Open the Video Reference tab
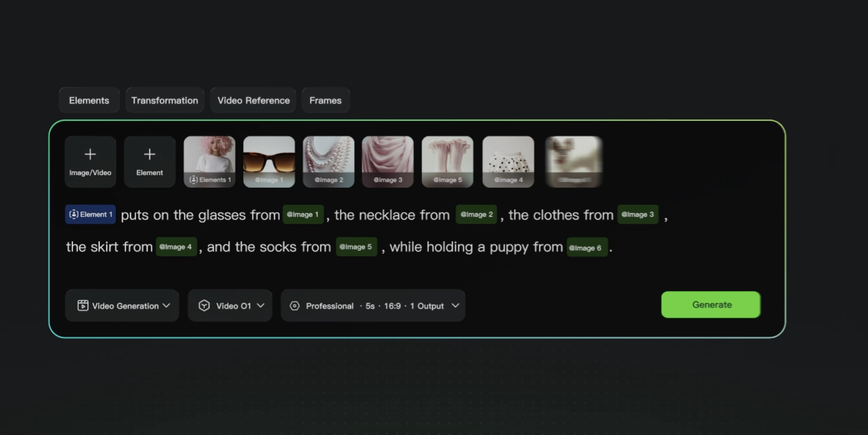 coord(253,101)
